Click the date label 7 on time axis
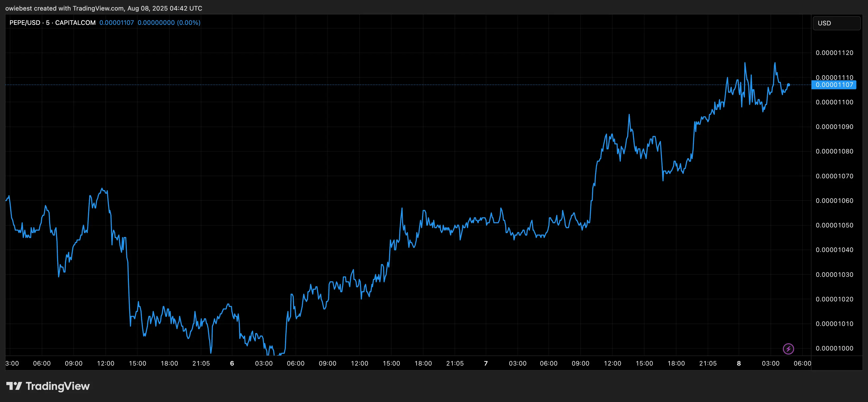 pyautogui.click(x=486, y=363)
